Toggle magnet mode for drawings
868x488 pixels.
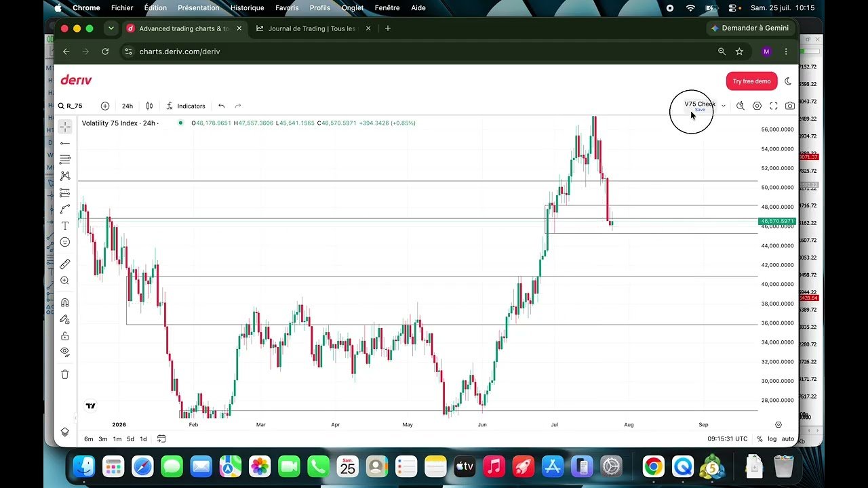coord(65,303)
